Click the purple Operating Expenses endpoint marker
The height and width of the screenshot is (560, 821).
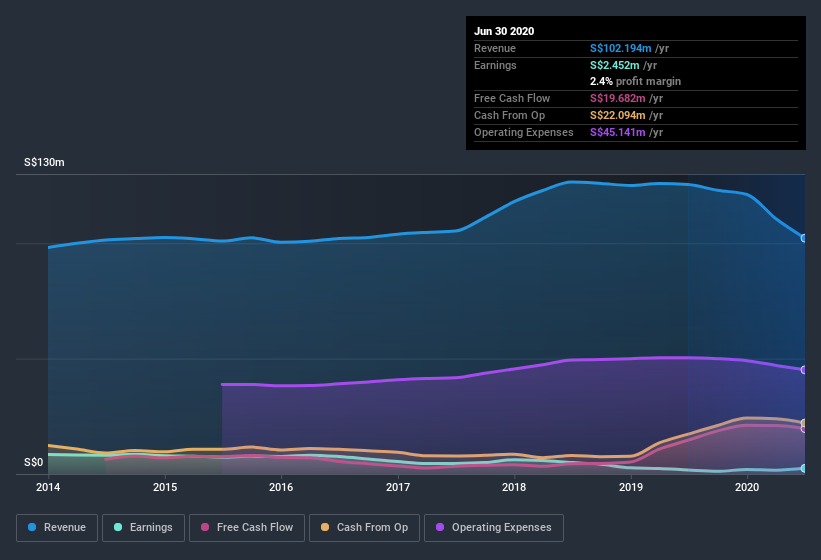pyautogui.click(x=804, y=369)
